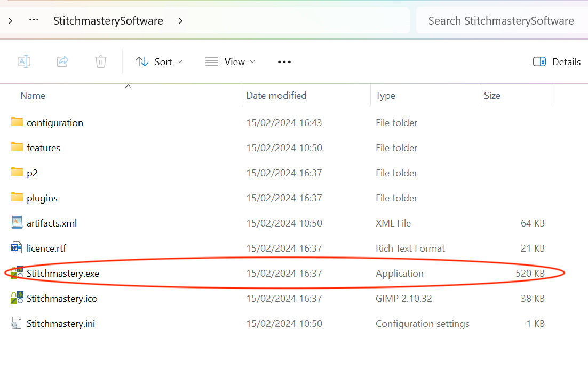Click the 520 KB size cell
Screen dimensions: 588x374
point(530,274)
